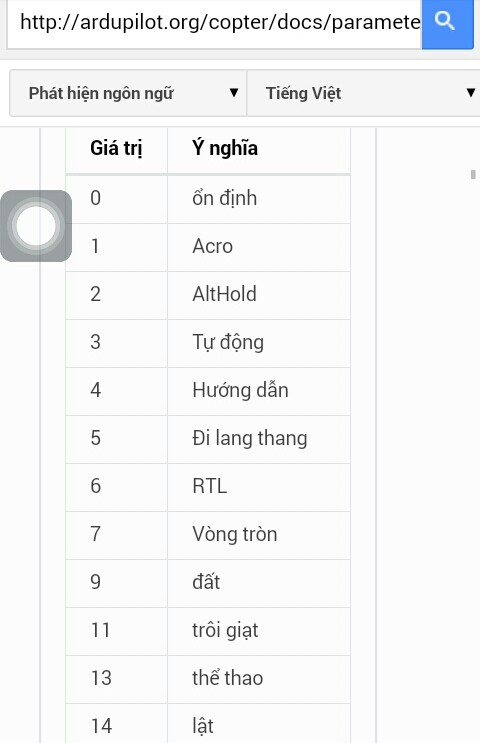Select the Phát hiện ngôn ngữ combo box
This screenshot has width=480, height=743.
pyautogui.click(x=128, y=93)
